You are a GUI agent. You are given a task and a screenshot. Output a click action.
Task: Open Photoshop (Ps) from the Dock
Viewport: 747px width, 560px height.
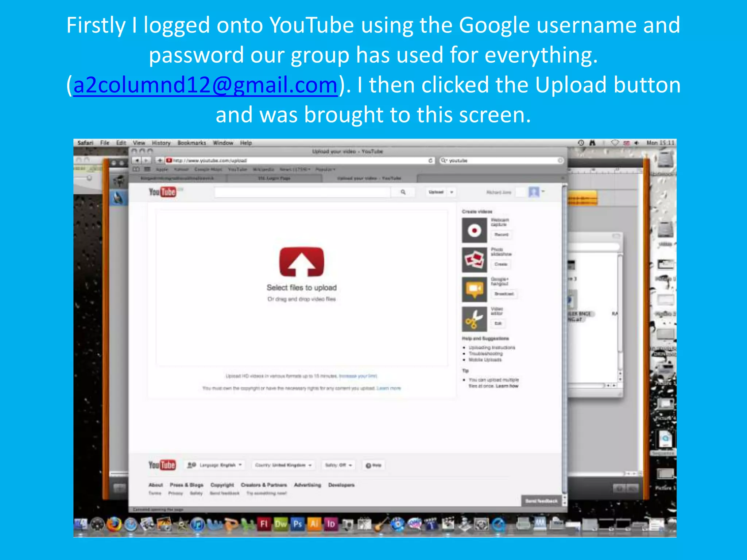(298, 524)
